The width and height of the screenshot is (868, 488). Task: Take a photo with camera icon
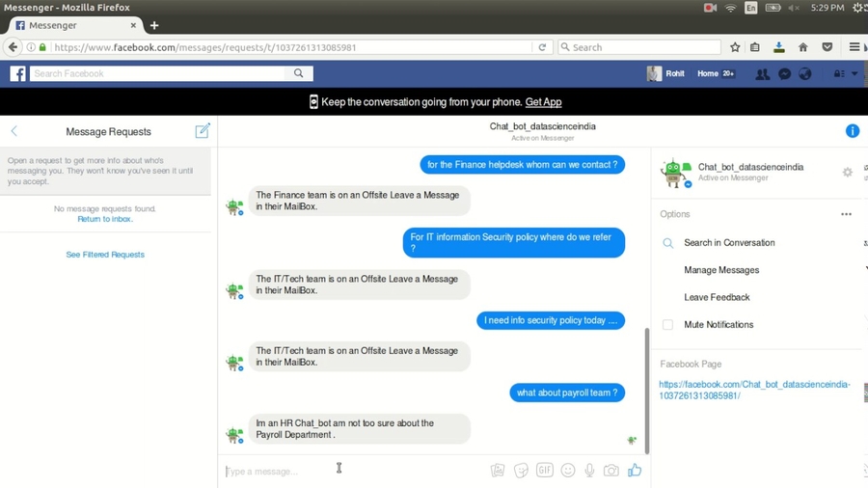tap(611, 471)
